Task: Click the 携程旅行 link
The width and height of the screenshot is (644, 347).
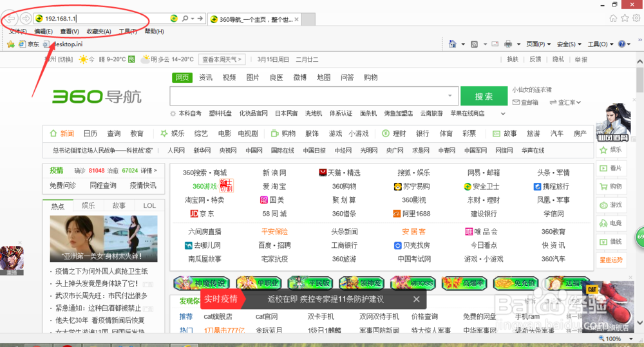Action: (552, 187)
